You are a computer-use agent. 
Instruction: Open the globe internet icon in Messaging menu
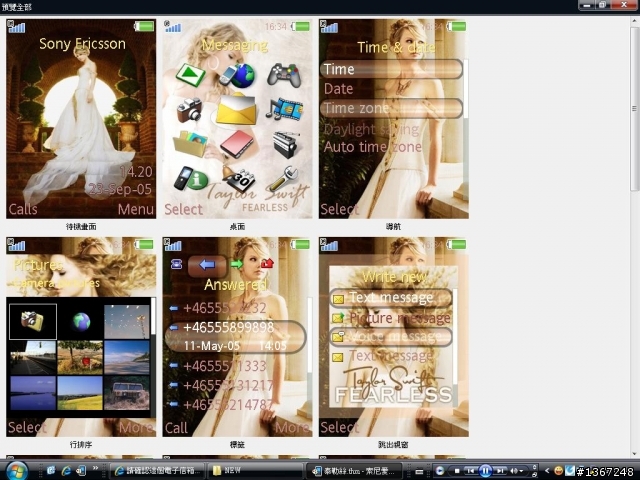(x=238, y=76)
